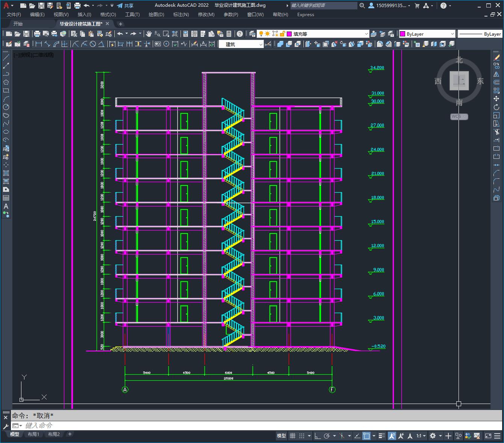Toggle snap mode dots in status bar
Screen dimensions: 504x443
click(x=302, y=436)
